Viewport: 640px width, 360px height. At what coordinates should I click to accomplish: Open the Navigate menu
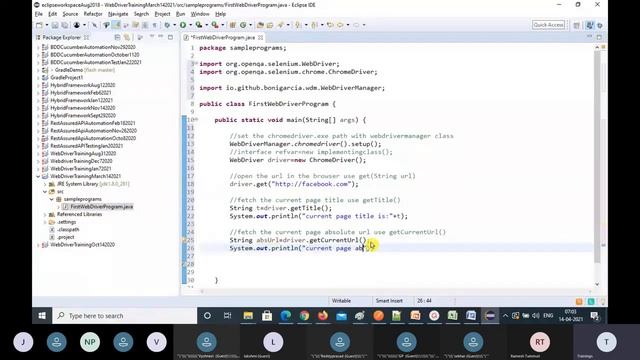coord(118,14)
